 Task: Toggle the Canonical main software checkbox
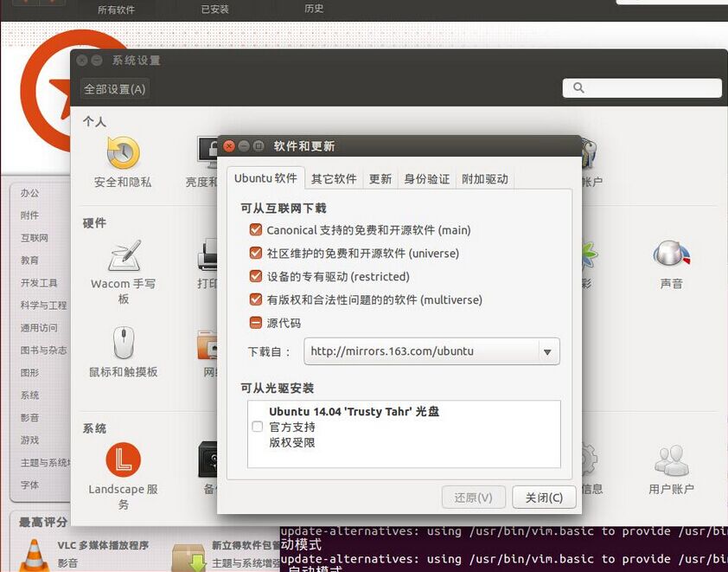pos(256,230)
